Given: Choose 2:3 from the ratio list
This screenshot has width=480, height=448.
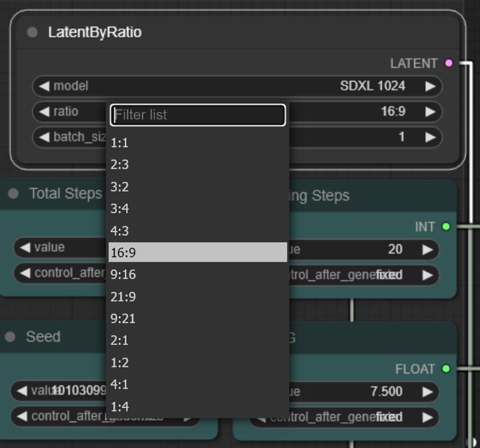Looking at the screenshot, I should (198, 165).
